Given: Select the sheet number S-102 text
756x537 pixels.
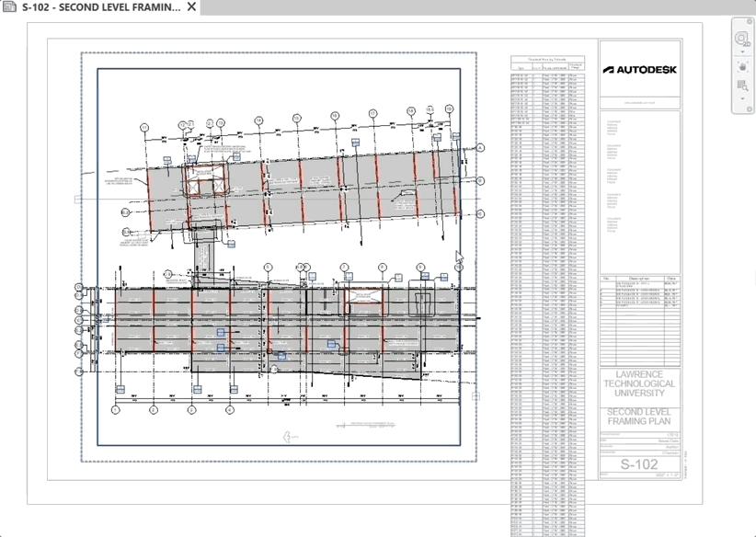Looking at the screenshot, I should point(640,464).
